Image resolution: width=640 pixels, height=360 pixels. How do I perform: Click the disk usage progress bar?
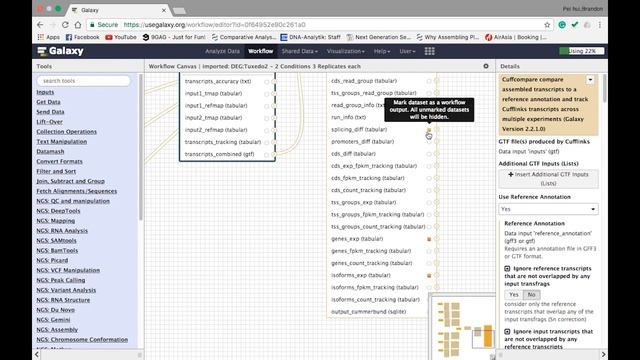(x=582, y=51)
